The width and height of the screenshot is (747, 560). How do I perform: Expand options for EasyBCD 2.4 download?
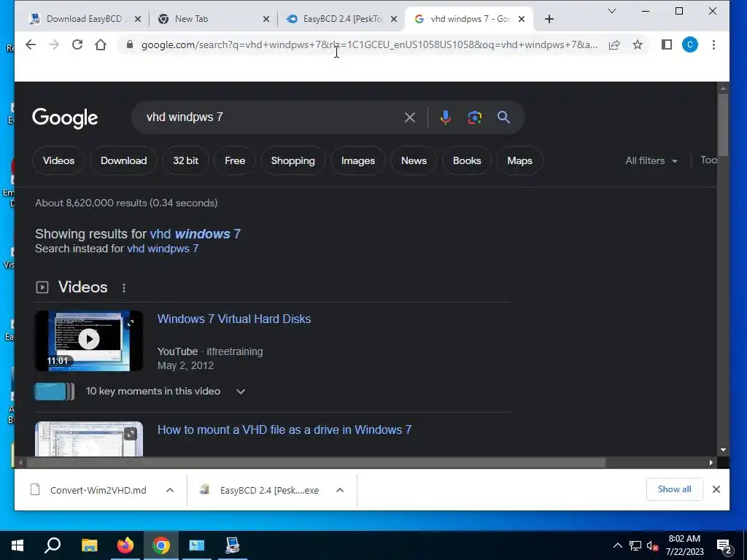click(x=340, y=490)
